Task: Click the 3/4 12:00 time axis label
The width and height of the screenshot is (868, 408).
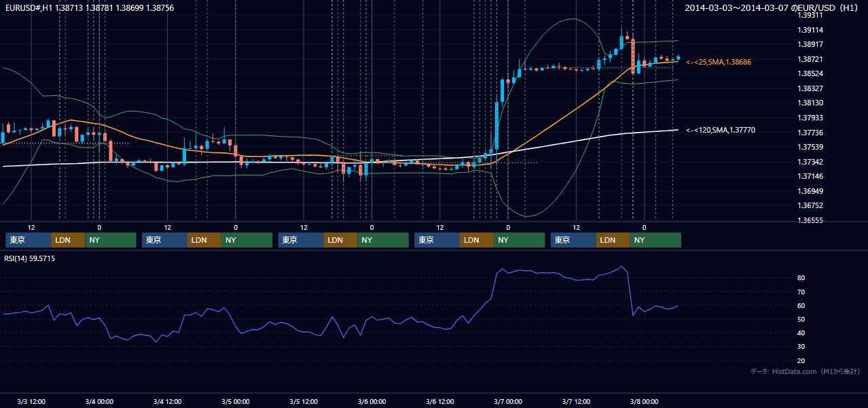Action: tap(167, 402)
